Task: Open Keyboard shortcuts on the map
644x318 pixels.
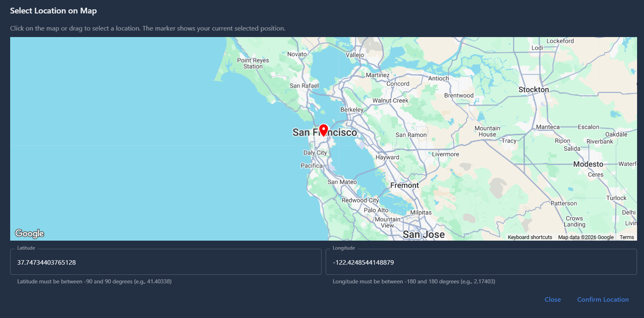Action: pyautogui.click(x=530, y=237)
